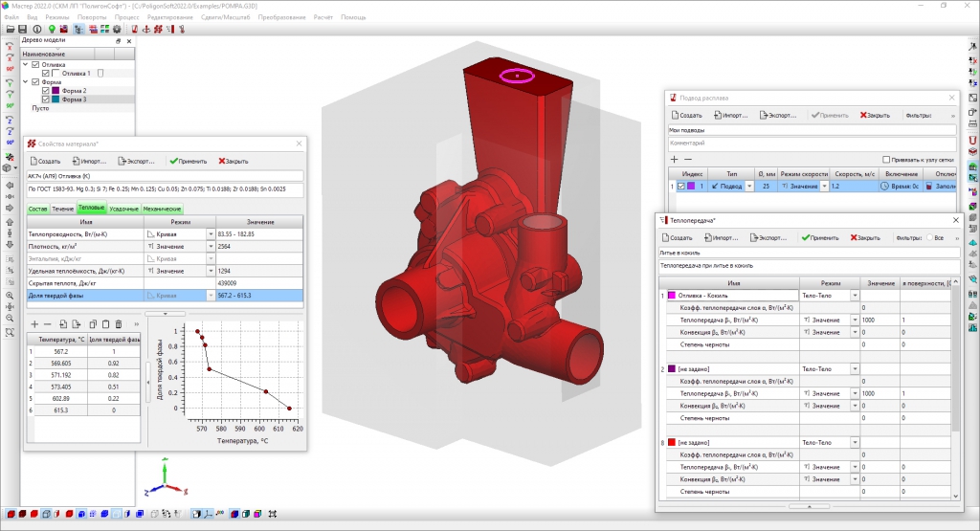This screenshot has width=980, height=531.
Task: Click Применить in material properties panel
Action: (188, 161)
